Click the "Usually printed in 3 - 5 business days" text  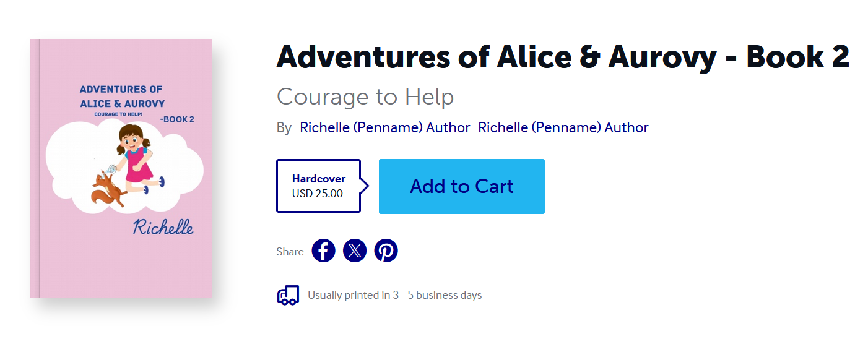pyautogui.click(x=394, y=295)
